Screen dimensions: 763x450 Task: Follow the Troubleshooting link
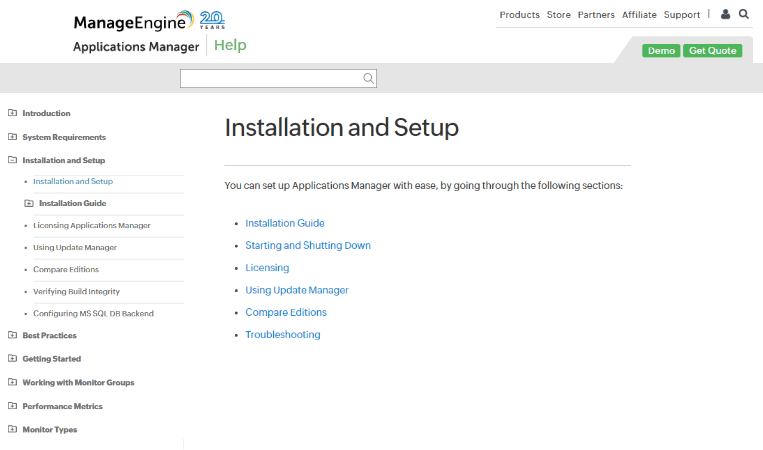[283, 335]
